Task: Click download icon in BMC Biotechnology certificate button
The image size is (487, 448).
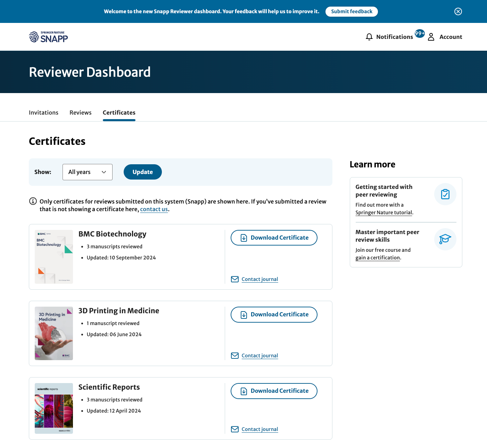Action: coord(244,238)
